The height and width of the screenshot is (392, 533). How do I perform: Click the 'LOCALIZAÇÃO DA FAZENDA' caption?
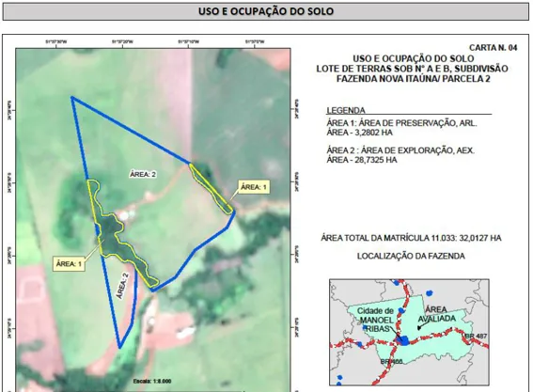[x=411, y=256]
